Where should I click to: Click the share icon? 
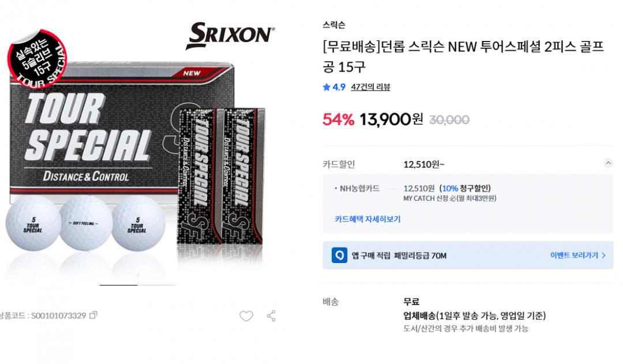pyautogui.click(x=271, y=316)
